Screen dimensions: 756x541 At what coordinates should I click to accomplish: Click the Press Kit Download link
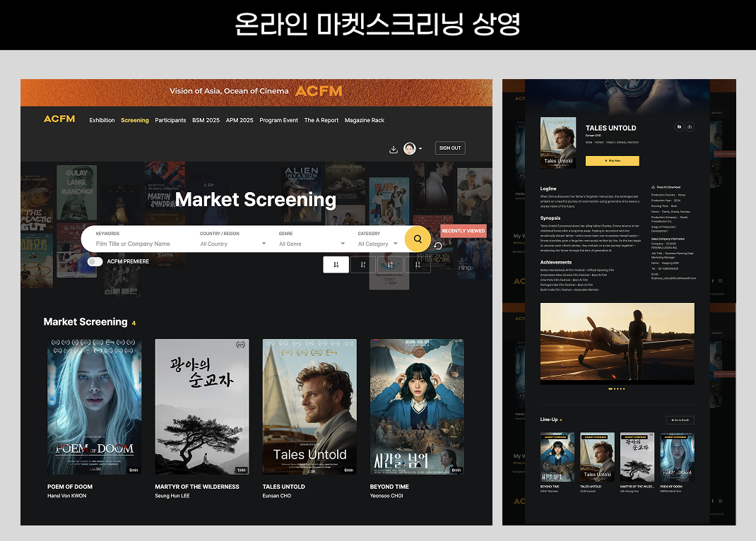[666, 187]
